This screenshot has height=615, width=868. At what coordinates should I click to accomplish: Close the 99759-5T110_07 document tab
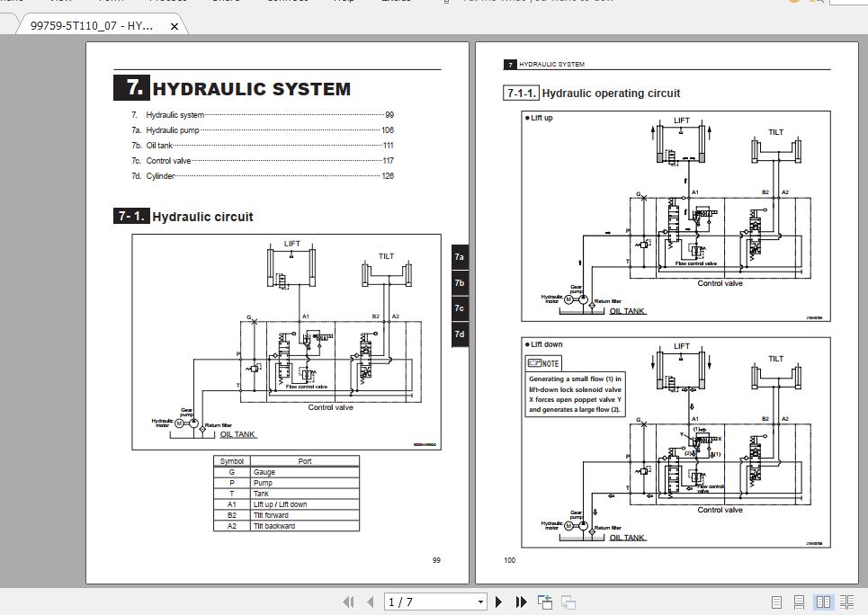[x=174, y=26]
